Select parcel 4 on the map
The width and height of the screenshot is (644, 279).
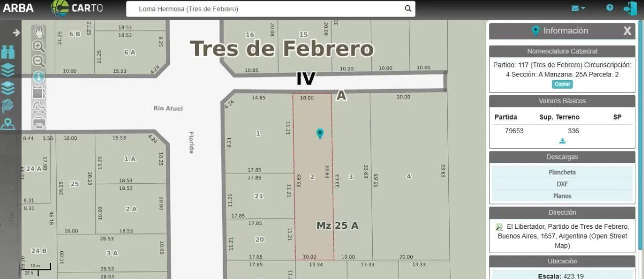[409, 176]
